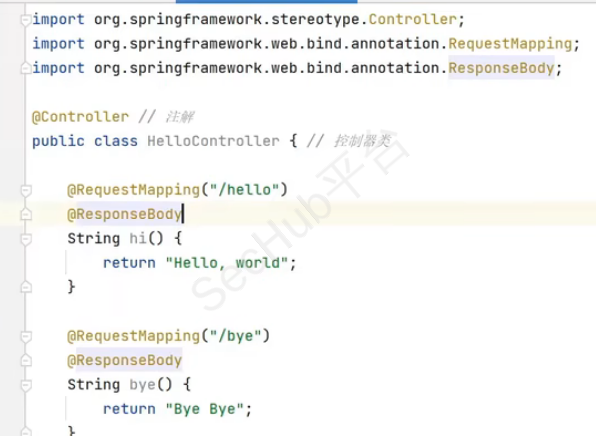
Task: Click the RequestMapping import class name
Action: [510, 44]
